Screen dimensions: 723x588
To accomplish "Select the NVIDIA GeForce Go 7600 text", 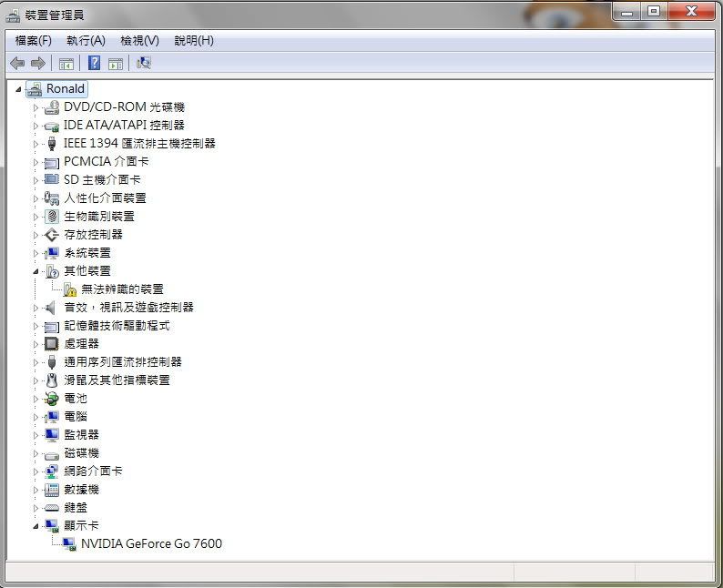I will 151,543.
